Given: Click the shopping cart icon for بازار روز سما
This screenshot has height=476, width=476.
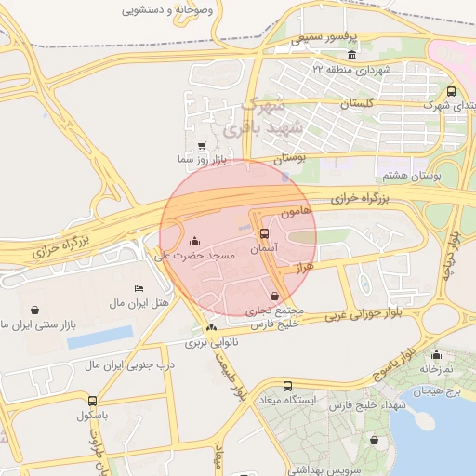Looking at the screenshot, I should pos(202,146).
